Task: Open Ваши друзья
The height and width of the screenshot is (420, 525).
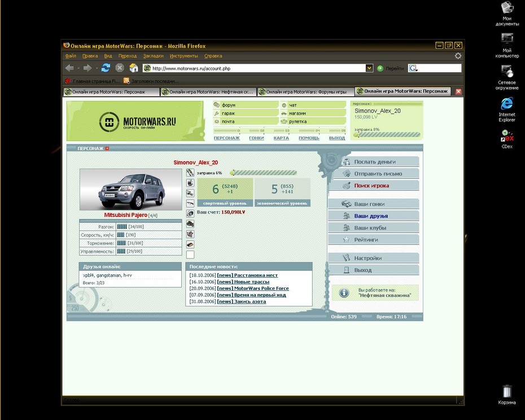Action: [374, 216]
